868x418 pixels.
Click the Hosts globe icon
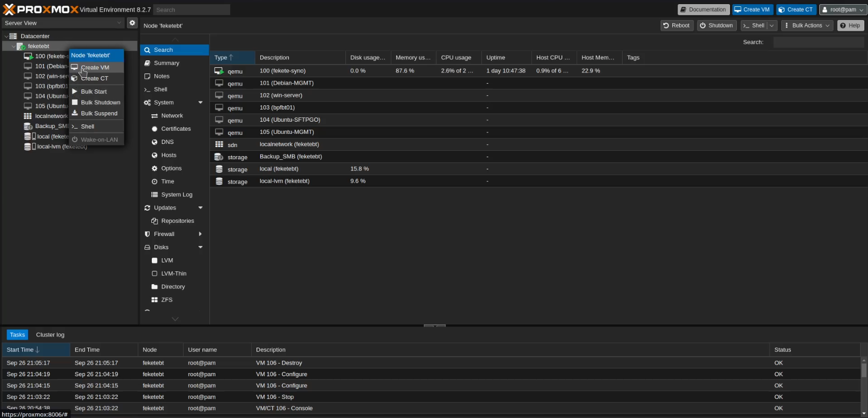click(x=154, y=155)
